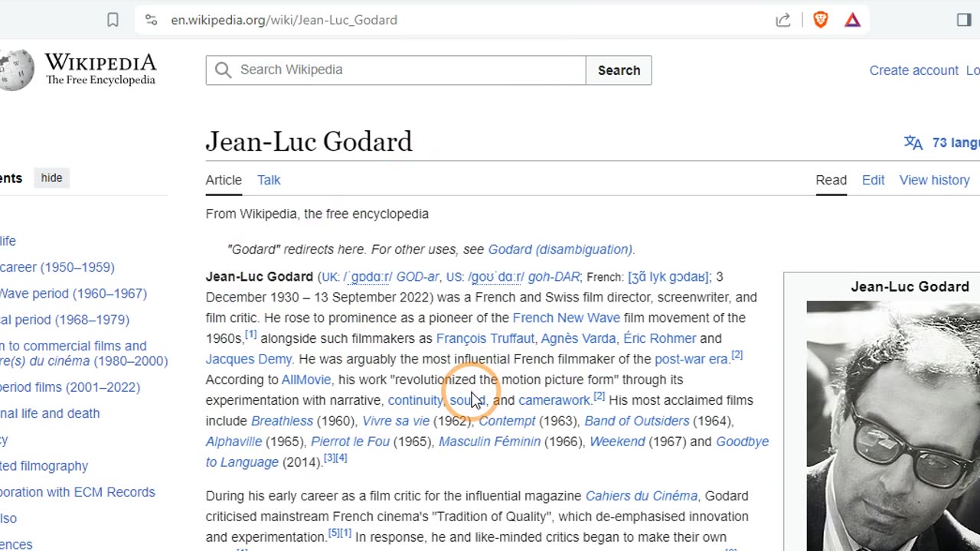
Task: Jump to career (1950–1959) section
Action: 57,267
